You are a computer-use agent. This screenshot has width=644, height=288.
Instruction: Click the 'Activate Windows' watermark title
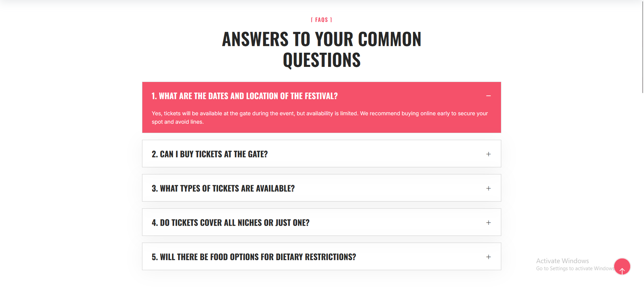(562, 261)
